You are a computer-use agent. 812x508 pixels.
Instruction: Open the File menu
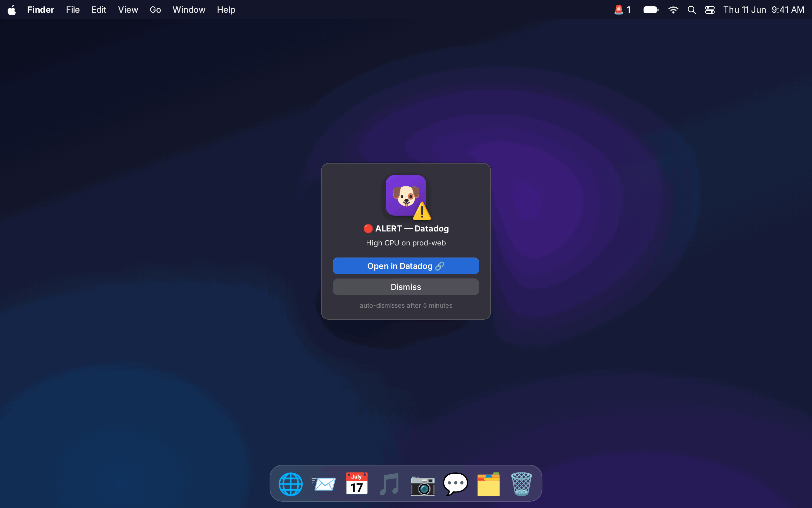(73, 10)
